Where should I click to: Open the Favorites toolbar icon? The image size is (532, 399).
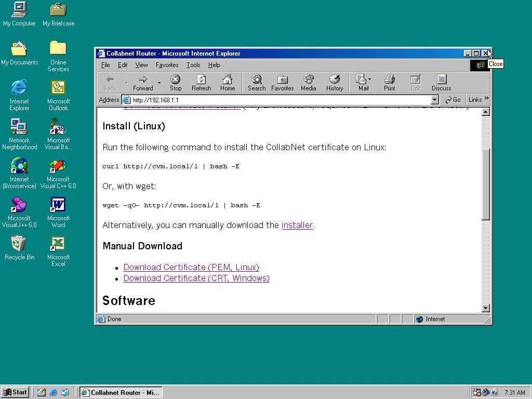[282, 83]
